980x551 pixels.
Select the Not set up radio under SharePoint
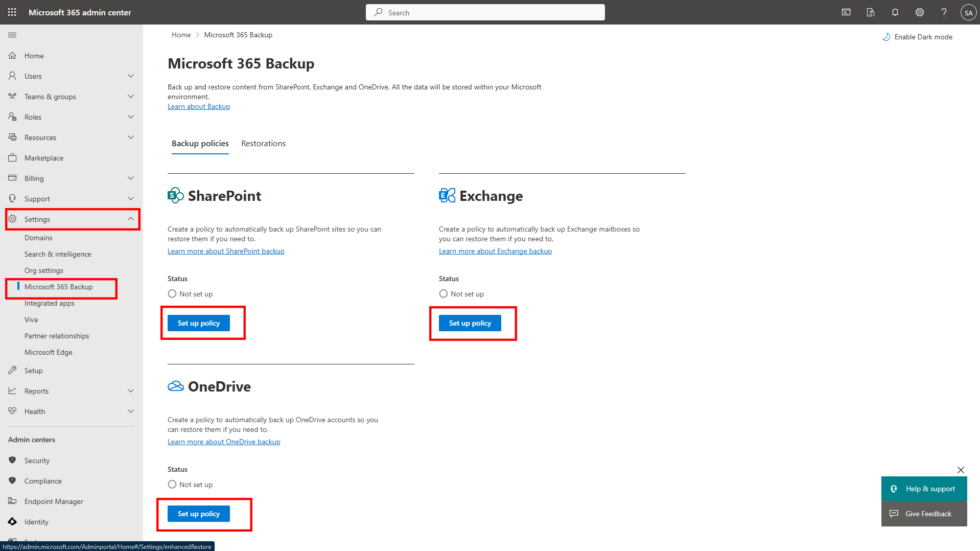(x=172, y=293)
